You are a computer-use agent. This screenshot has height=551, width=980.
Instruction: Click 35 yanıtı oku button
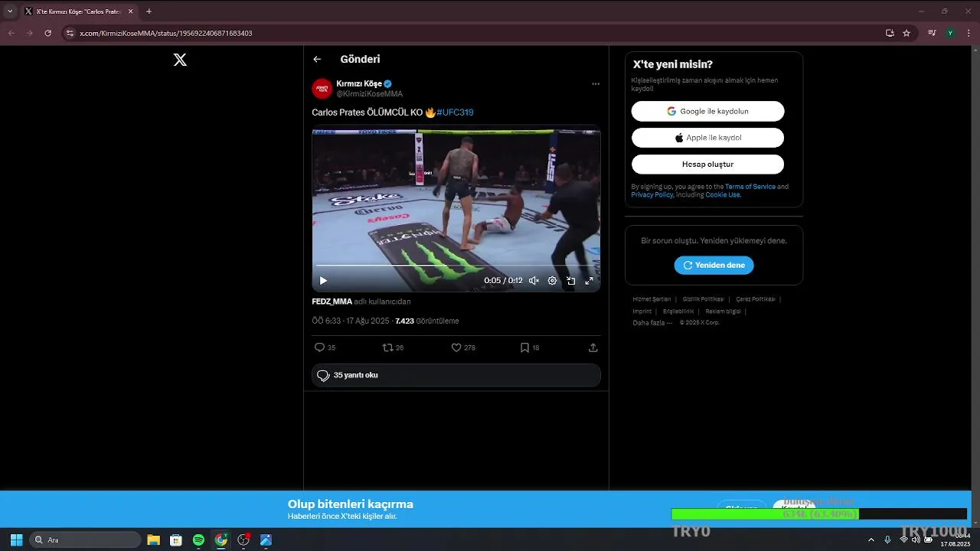pos(456,375)
